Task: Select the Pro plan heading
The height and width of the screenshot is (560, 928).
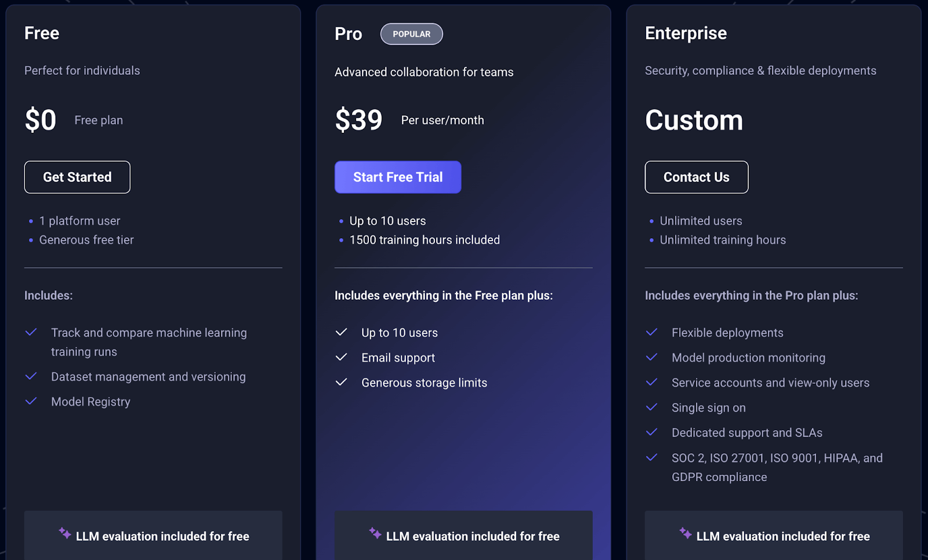Action: (x=348, y=34)
